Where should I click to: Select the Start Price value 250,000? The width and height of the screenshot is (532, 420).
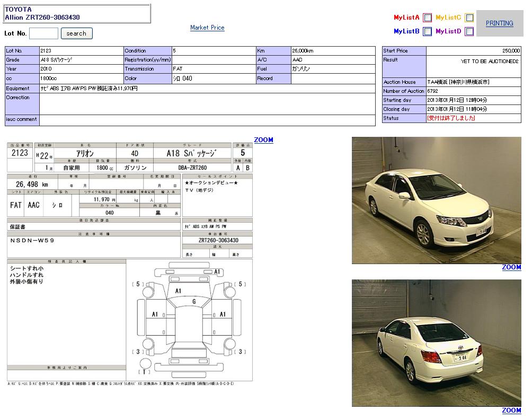511,51
